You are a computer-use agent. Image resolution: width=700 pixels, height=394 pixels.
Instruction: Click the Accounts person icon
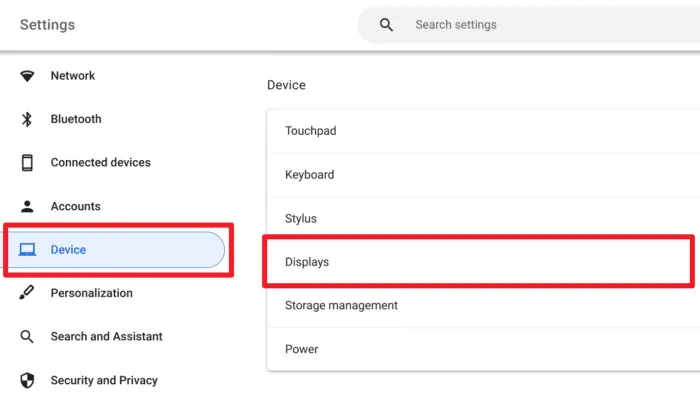(27, 206)
